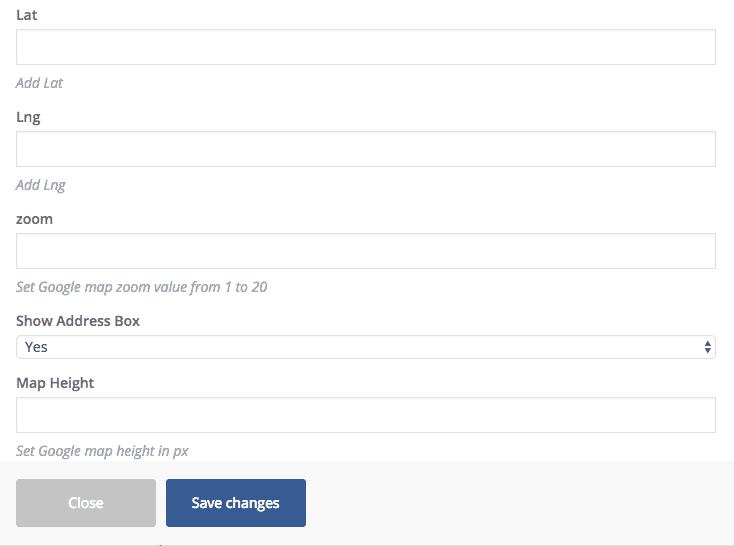The height and width of the screenshot is (546, 734).
Task: Click the Lat input field
Action: (365, 47)
